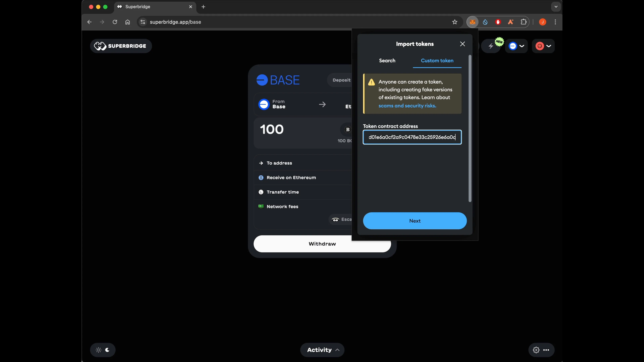
Task: Open the Base network selector dropdown
Action: coord(516,46)
